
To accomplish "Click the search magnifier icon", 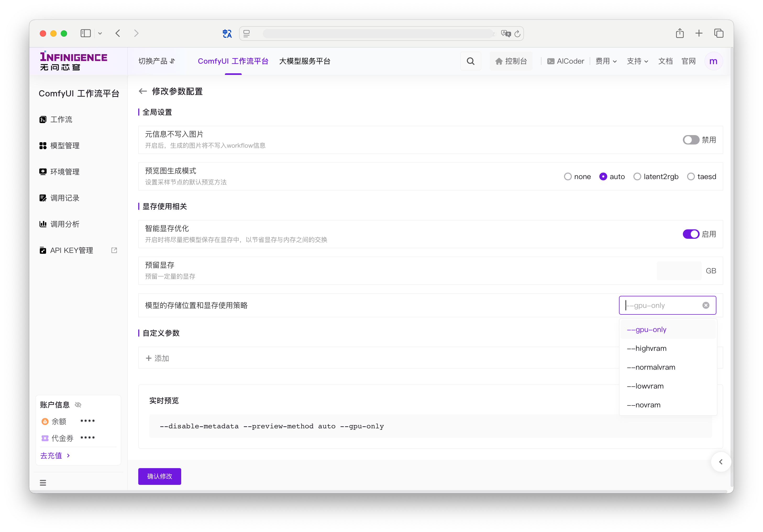I will point(470,61).
